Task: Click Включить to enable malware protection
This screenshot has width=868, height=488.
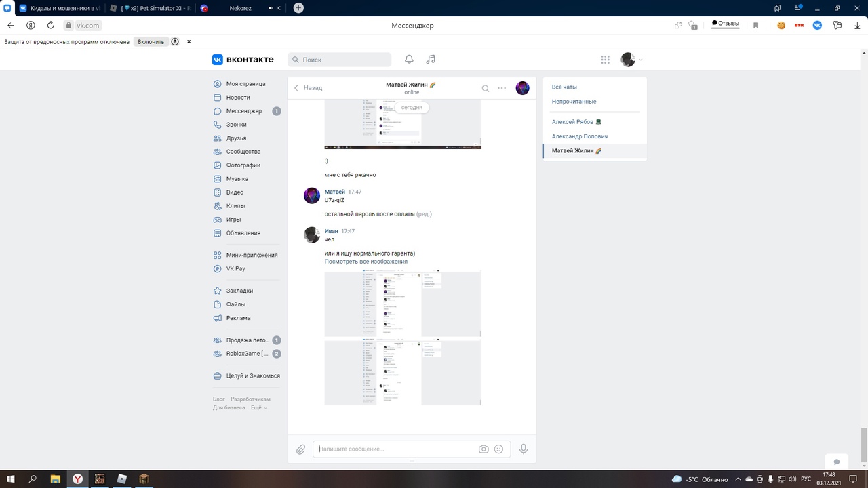Action: pyautogui.click(x=151, y=41)
